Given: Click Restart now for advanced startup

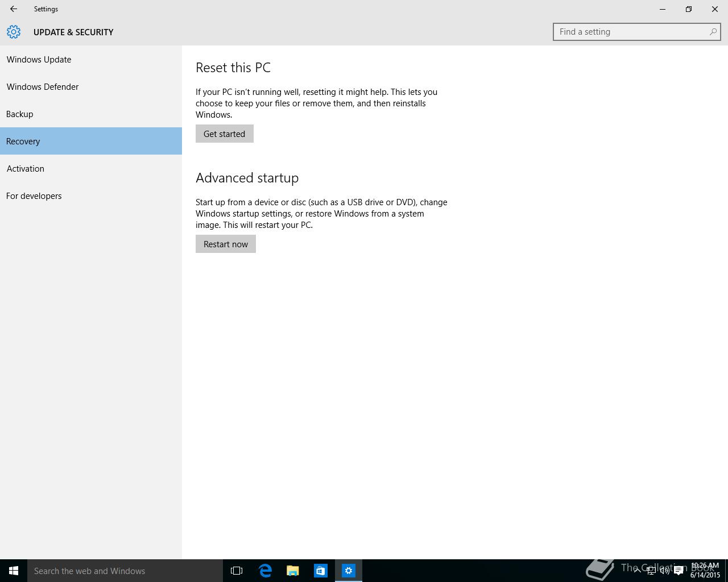Looking at the screenshot, I should tap(226, 244).
